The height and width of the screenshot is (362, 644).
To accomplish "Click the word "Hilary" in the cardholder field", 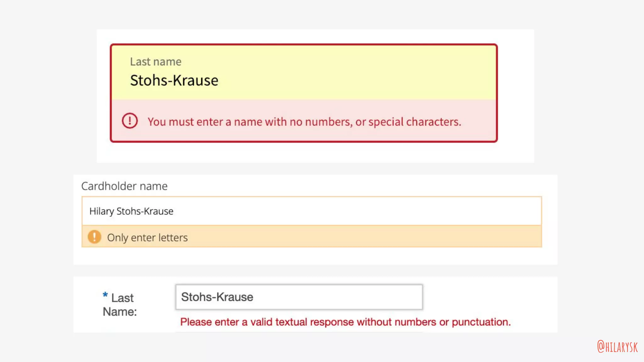I will [102, 211].
